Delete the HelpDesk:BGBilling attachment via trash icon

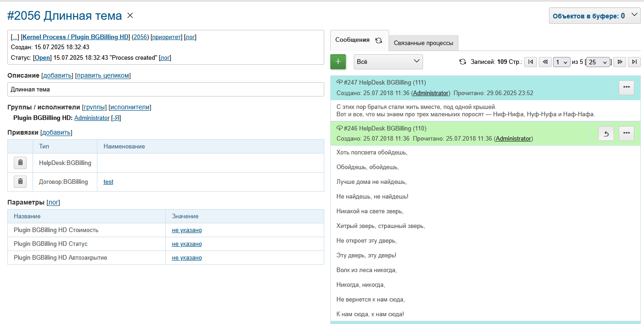click(x=20, y=162)
